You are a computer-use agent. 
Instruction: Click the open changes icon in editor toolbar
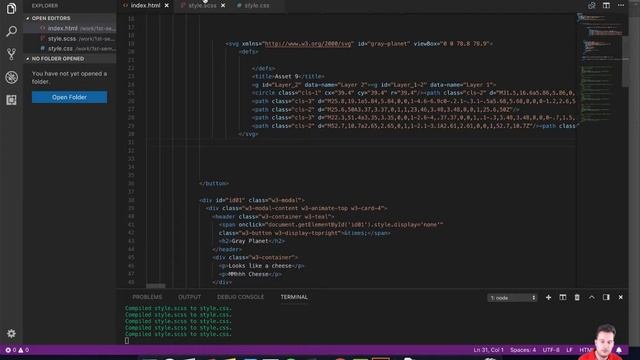(591, 5)
